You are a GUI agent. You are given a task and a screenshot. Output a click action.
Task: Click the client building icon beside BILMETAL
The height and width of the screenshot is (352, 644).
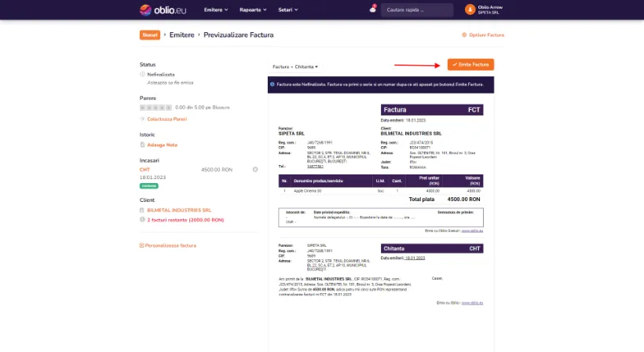pos(142,210)
